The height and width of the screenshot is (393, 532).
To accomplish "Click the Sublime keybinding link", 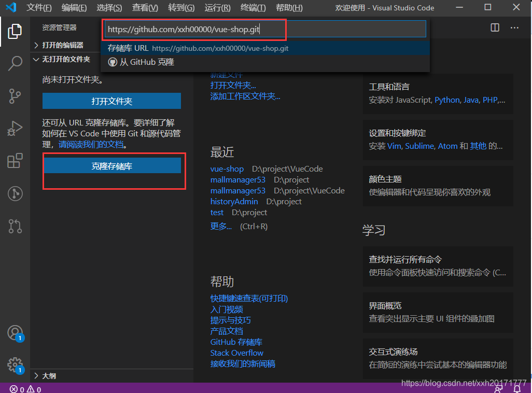I will [x=419, y=146].
